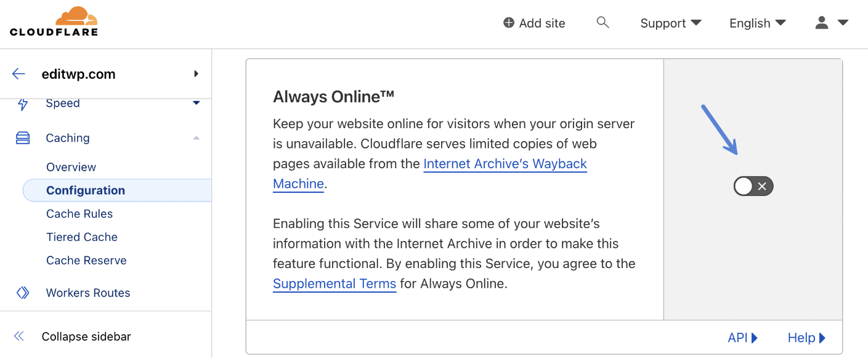
Task: Open the account profile icon
Action: pos(821,22)
